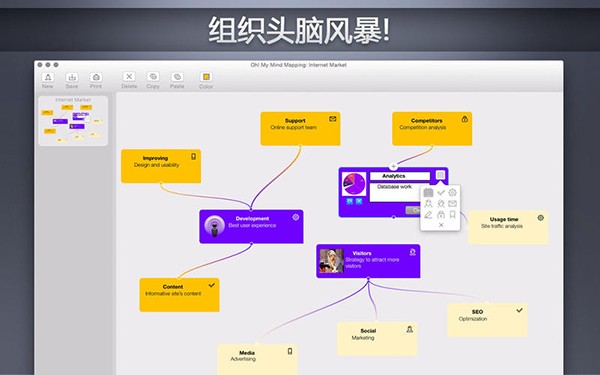Choose the person icon in icon popup

429,204
